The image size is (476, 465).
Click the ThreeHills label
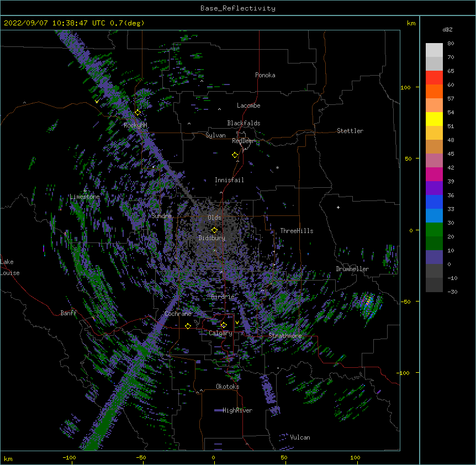(x=297, y=231)
